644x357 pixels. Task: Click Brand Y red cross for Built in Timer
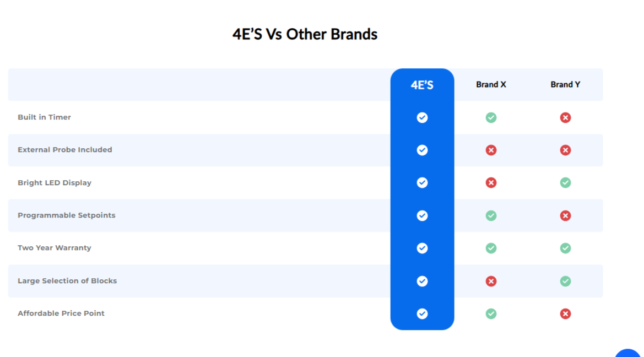point(565,117)
